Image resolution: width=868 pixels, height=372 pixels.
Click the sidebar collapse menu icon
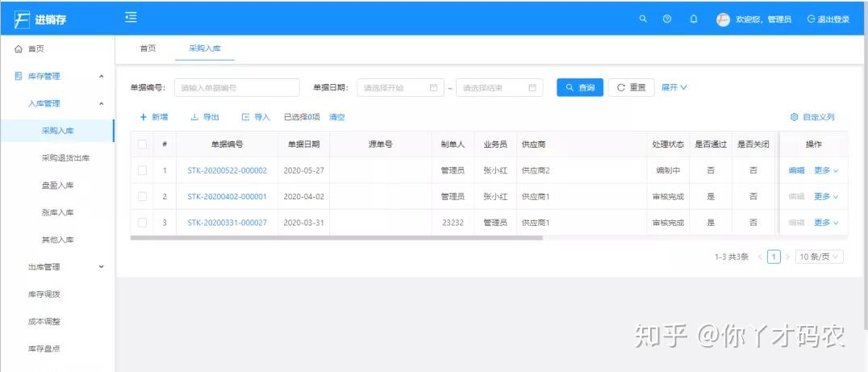point(131,18)
